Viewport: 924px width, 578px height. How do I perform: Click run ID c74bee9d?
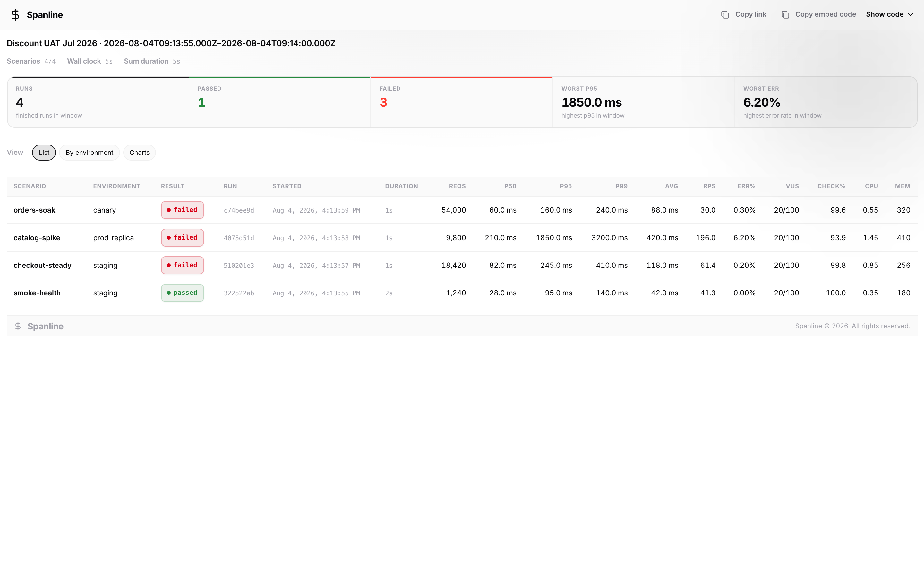point(239,210)
